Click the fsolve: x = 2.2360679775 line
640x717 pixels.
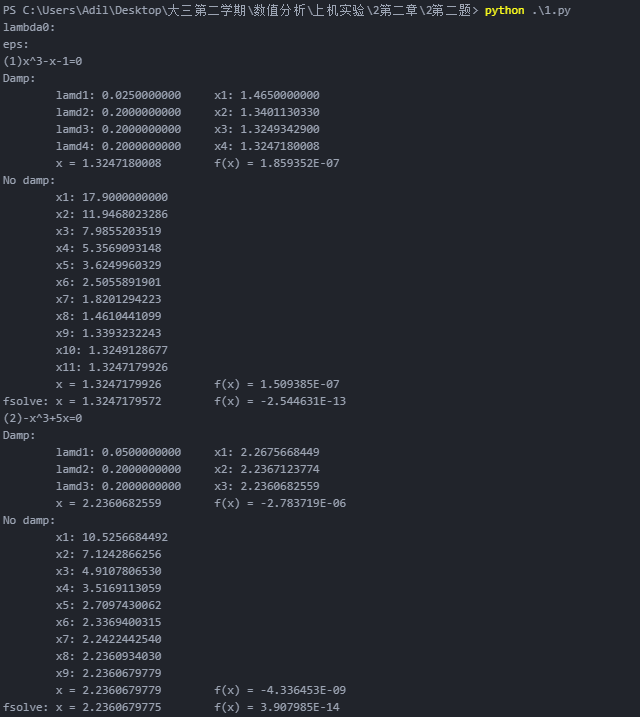(82, 707)
